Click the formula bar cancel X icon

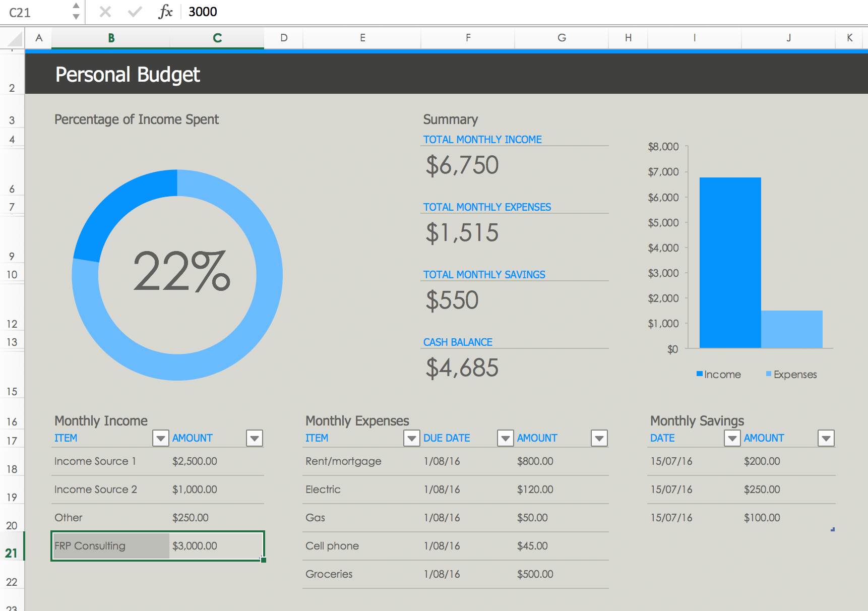click(x=105, y=12)
